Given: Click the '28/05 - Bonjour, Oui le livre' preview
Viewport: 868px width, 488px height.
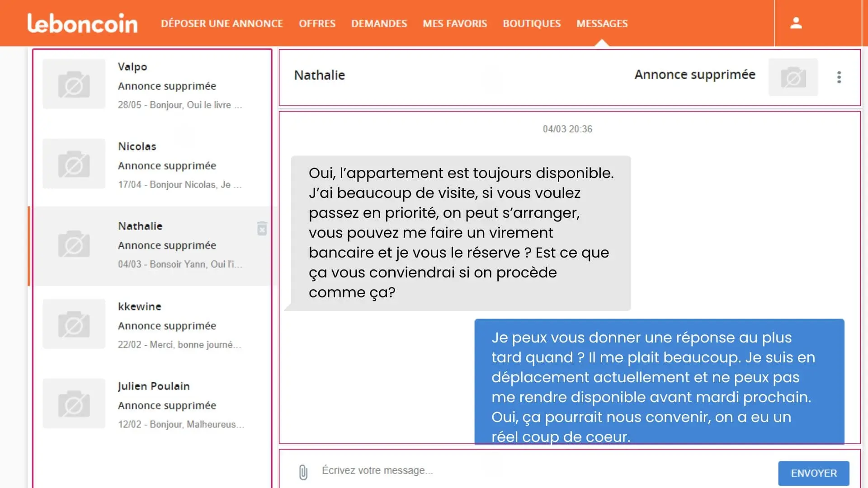Looking at the screenshot, I should pos(180,105).
